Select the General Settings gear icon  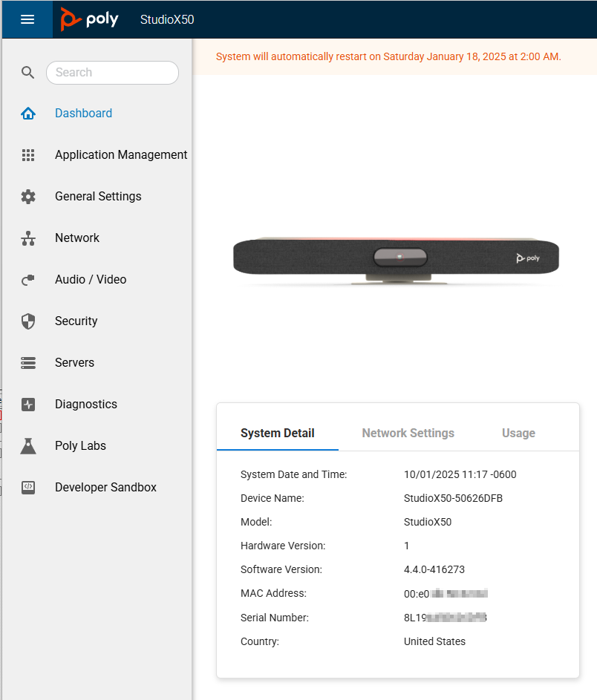coord(28,196)
